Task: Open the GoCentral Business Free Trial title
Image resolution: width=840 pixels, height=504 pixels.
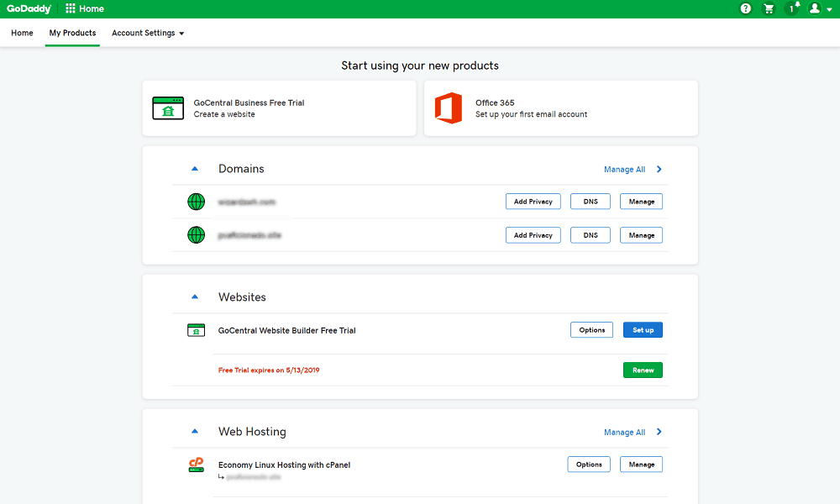Action: tap(249, 102)
